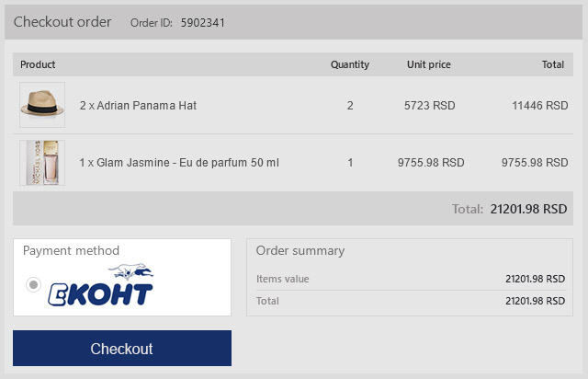Click the Product column header
588x379 pixels.
tap(38, 64)
